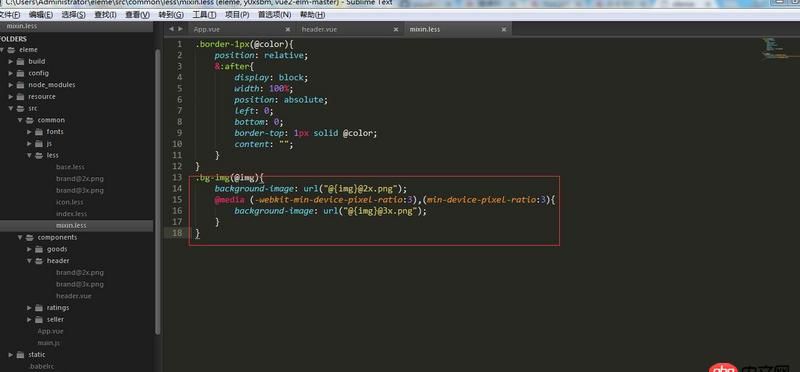Collapse the eleme folder arrow
800x372 pixels.
pos(2,49)
